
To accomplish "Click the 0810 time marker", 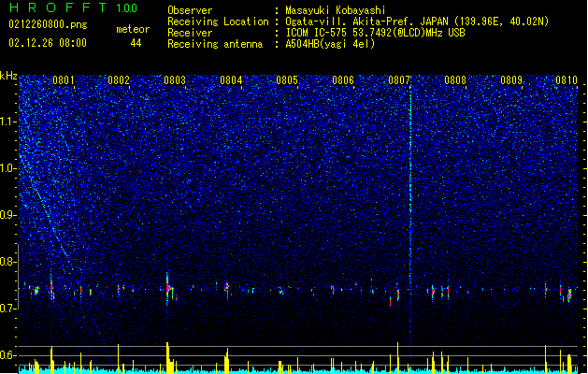I will tap(566, 80).
